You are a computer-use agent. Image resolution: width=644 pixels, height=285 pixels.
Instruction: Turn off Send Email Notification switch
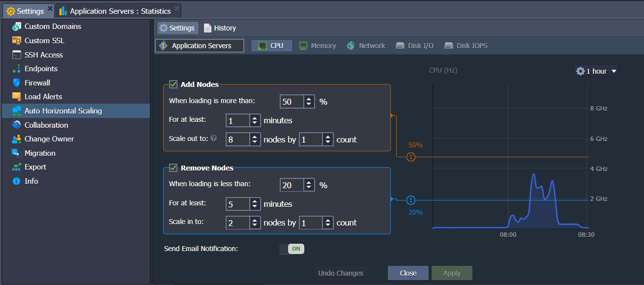click(292, 249)
